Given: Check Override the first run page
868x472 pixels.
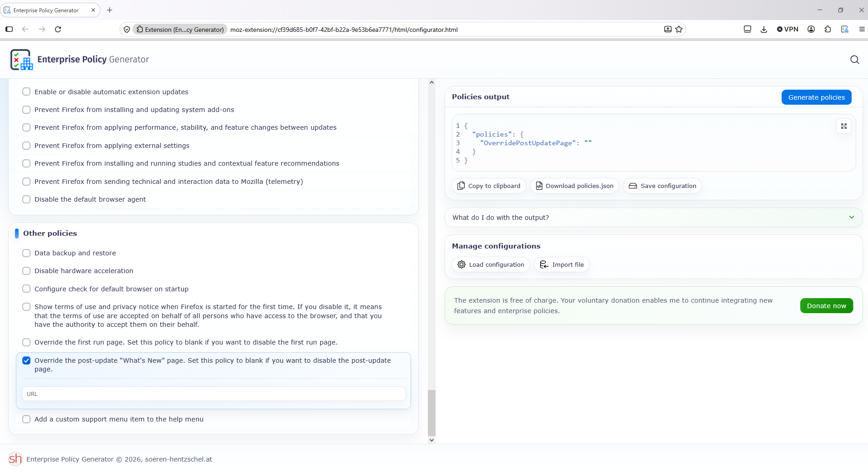Looking at the screenshot, I should [x=26, y=342].
